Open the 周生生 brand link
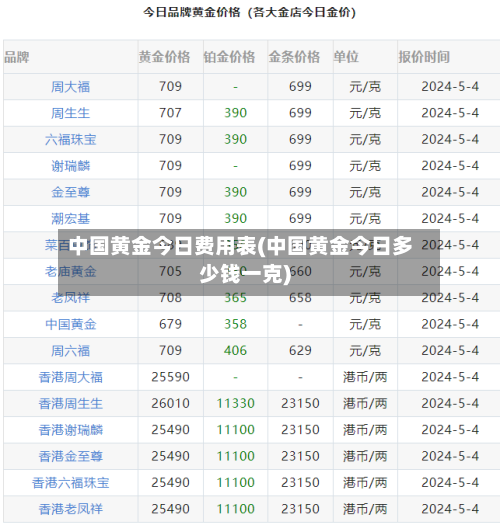 70,113
